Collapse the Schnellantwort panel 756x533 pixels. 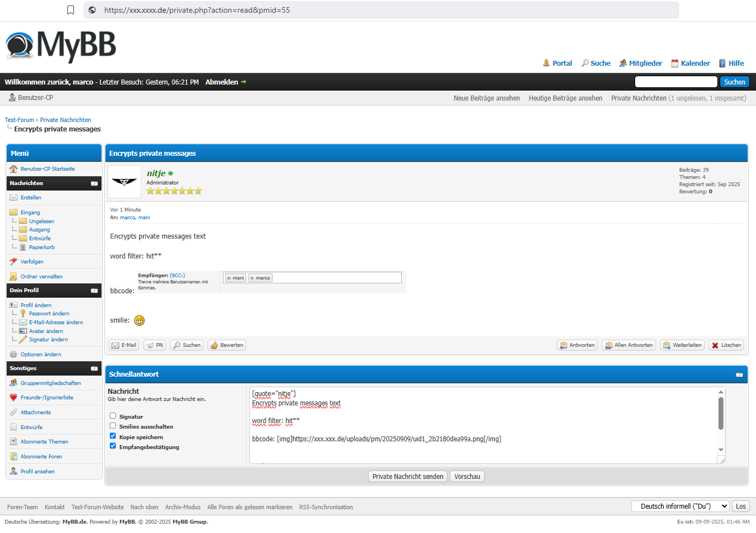point(739,375)
